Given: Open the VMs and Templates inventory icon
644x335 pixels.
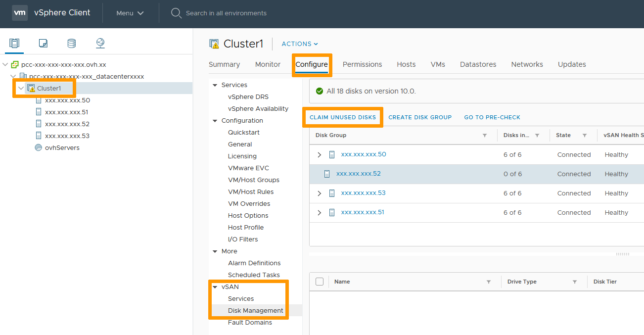Looking at the screenshot, I should click(43, 43).
